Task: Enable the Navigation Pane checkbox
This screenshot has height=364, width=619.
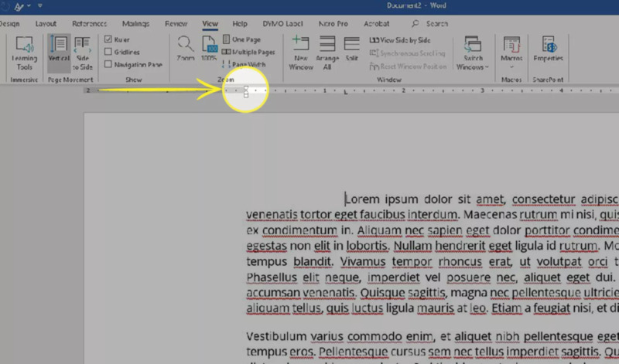Action: coord(108,64)
